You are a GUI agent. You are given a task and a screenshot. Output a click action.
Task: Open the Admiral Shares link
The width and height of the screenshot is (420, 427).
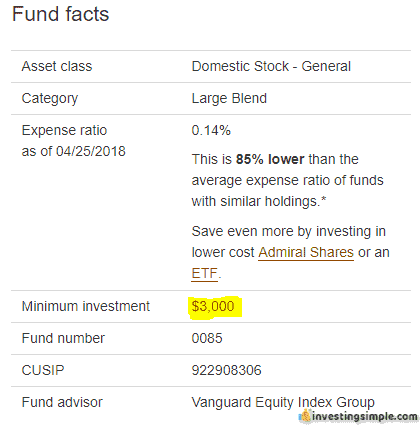306,252
